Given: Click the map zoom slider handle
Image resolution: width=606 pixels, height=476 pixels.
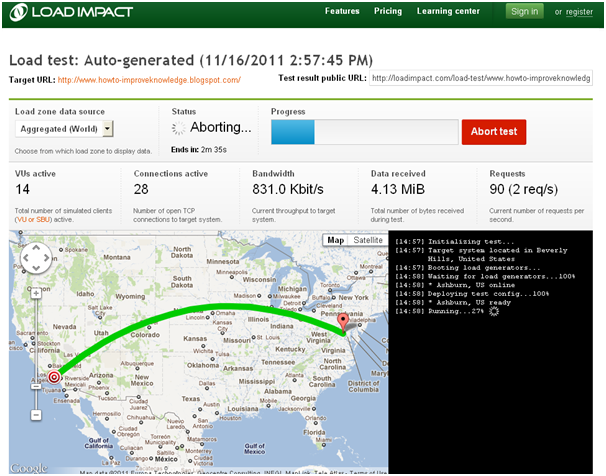Looking at the screenshot, I should pos(36,386).
